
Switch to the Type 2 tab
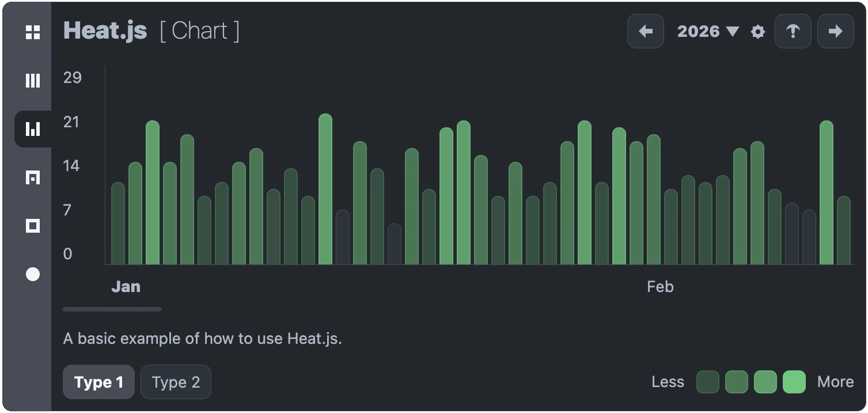(x=176, y=382)
